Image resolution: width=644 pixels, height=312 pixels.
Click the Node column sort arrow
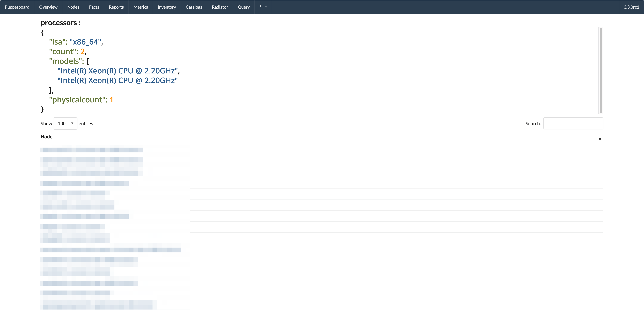tap(600, 139)
